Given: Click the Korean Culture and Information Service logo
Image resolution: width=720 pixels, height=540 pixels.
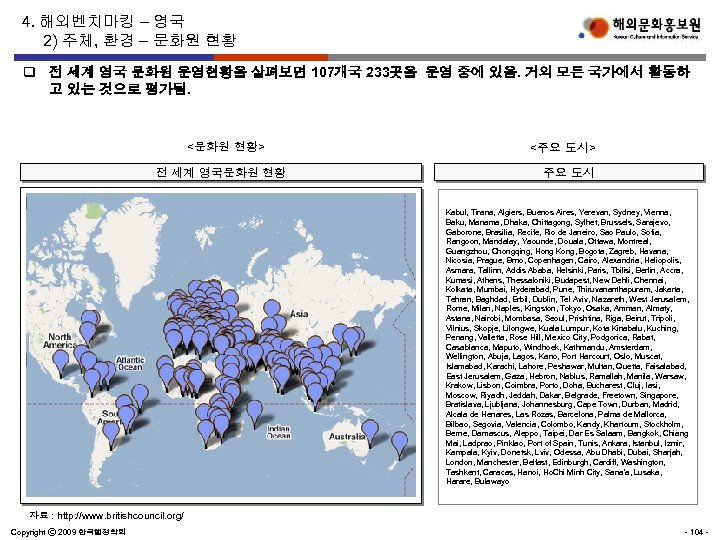Looking at the screenshot, I should click(x=640, y=28).
